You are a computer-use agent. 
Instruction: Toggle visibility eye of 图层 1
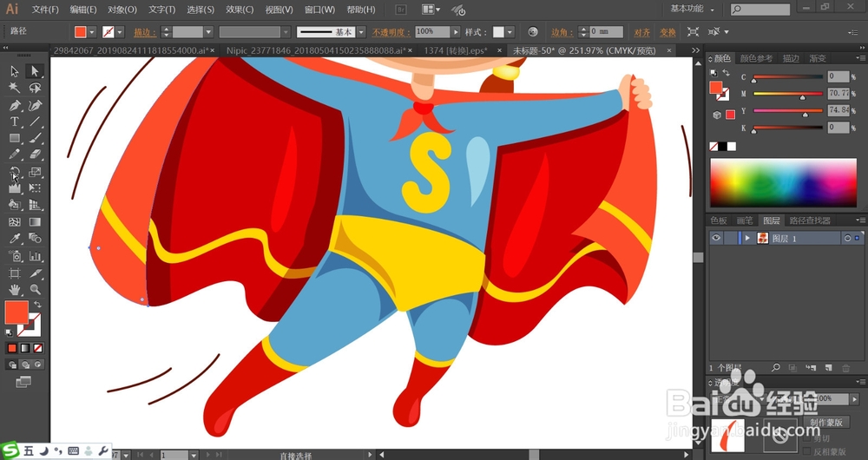(716, 238)
